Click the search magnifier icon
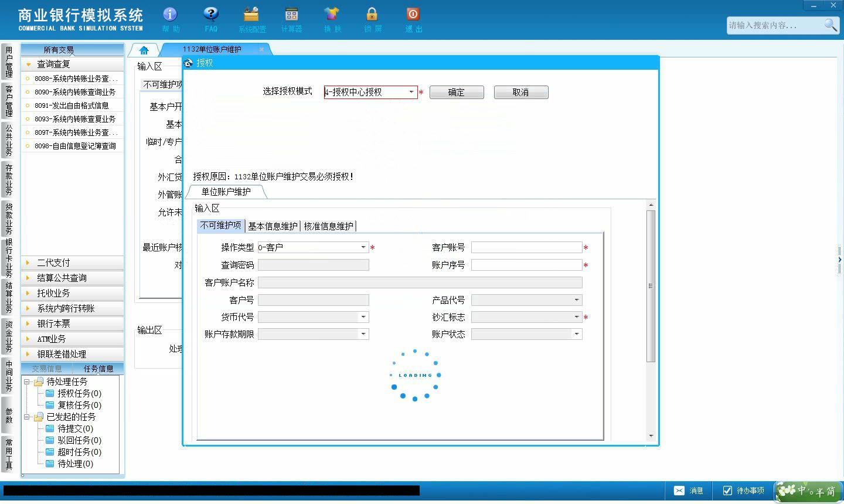844x504 pixels. tap(831, 25)
